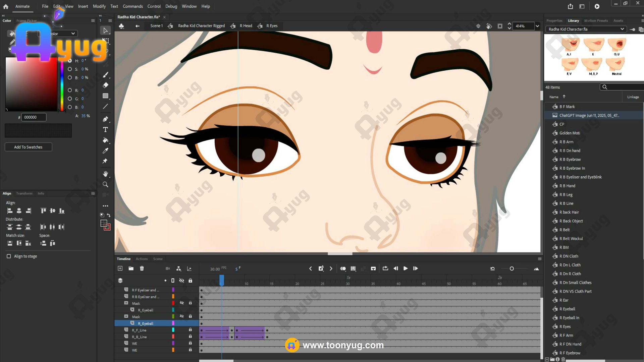This screenshot has width=644, height=362.
Task: Click the Add To Swatches button
Action: tap(28, 147)
